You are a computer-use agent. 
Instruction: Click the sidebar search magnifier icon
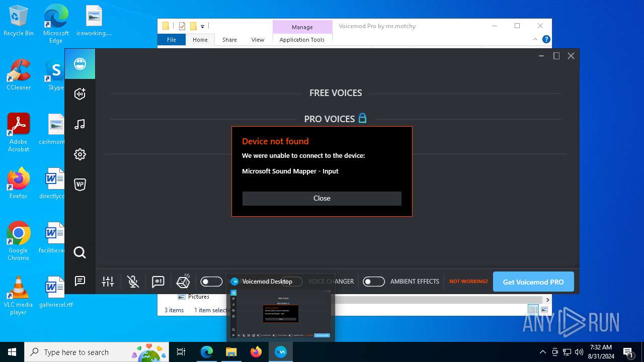79,252
